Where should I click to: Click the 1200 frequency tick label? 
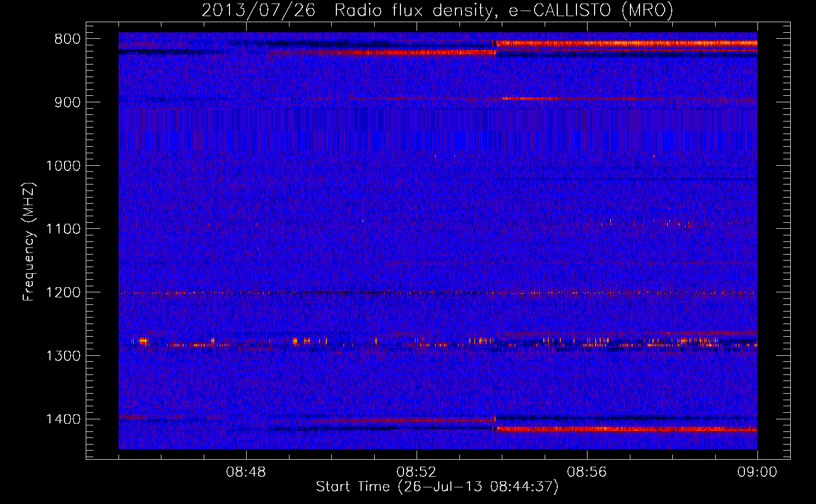coord(63,292)
